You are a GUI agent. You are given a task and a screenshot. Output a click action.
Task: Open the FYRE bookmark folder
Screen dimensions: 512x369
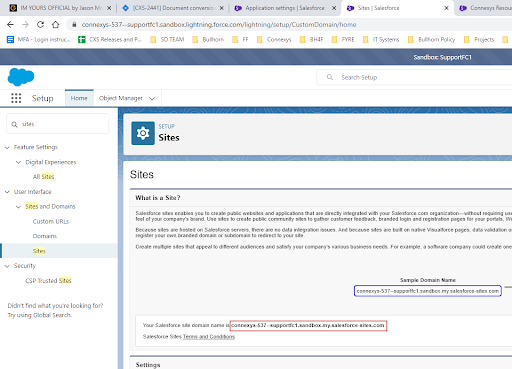(x=343, y=39)
